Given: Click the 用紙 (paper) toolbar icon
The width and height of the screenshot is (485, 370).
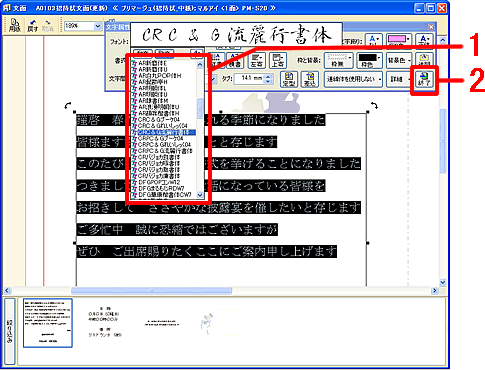Looking at the screenshot, I should click(x=14, y=25).
